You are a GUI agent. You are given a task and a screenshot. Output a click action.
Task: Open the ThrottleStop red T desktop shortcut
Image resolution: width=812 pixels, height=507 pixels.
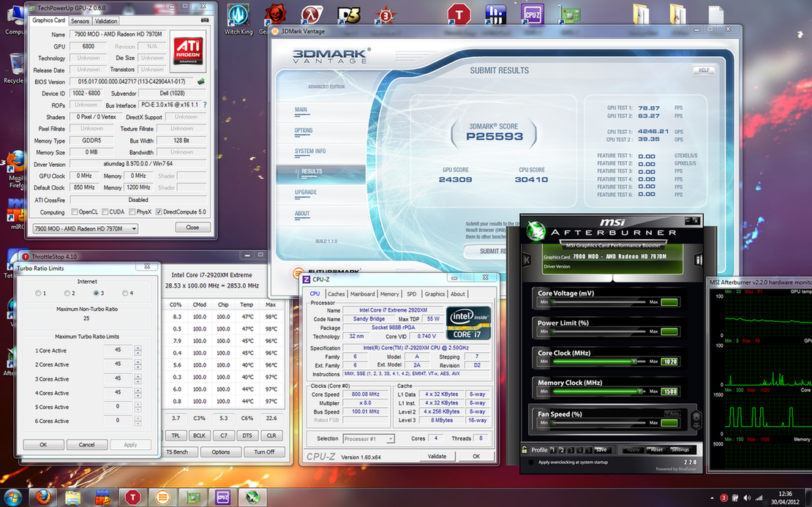click(x=458, y=15)
